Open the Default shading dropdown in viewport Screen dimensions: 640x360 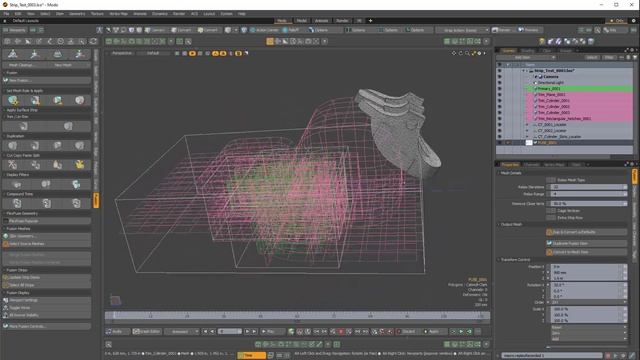pos(154,53)
